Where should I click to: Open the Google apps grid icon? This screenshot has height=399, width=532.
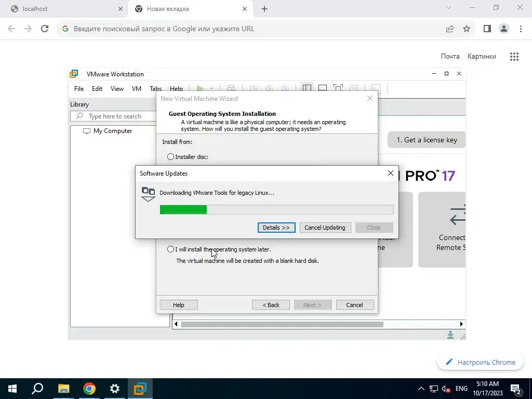point(514,56)
